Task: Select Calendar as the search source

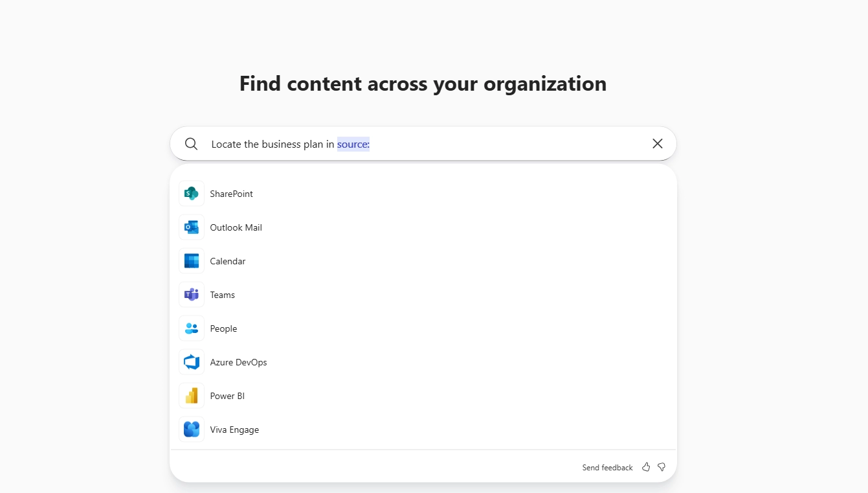Action: [227, 260]
